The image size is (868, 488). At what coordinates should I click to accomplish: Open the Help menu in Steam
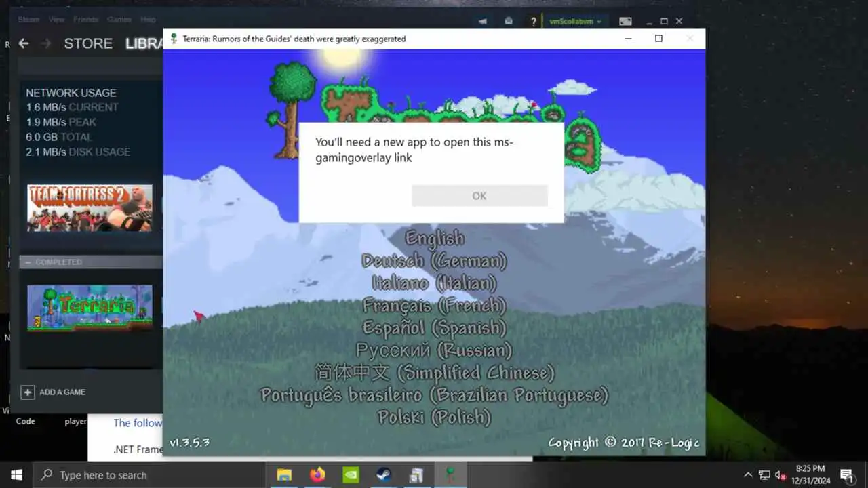pos(148,20)
